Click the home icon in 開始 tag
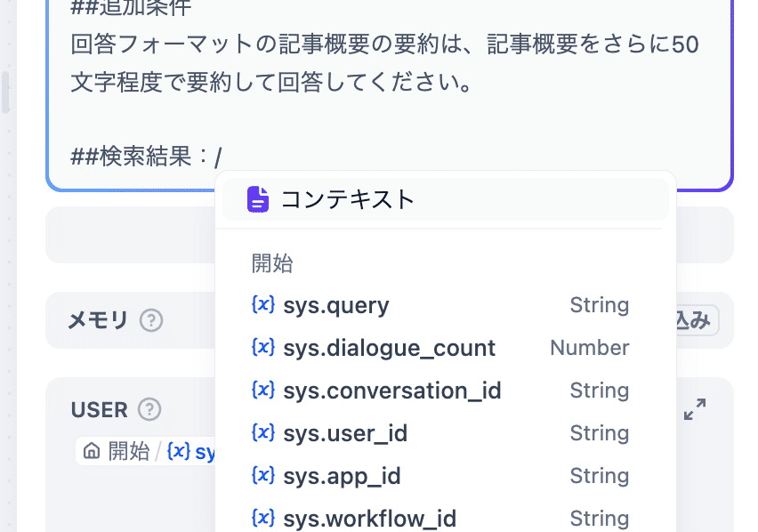Image resolution: width=758 pixels, height=532 pixels. [x=91, y=451]
